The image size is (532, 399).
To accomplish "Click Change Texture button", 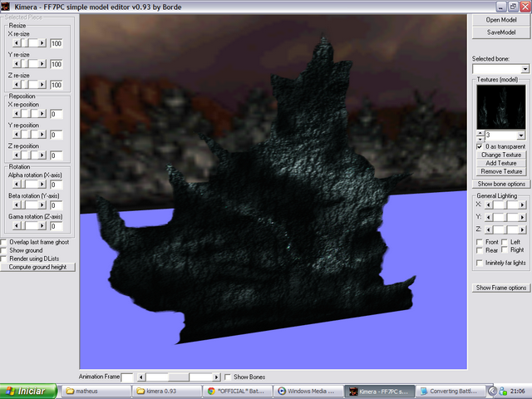I will 500,155.
